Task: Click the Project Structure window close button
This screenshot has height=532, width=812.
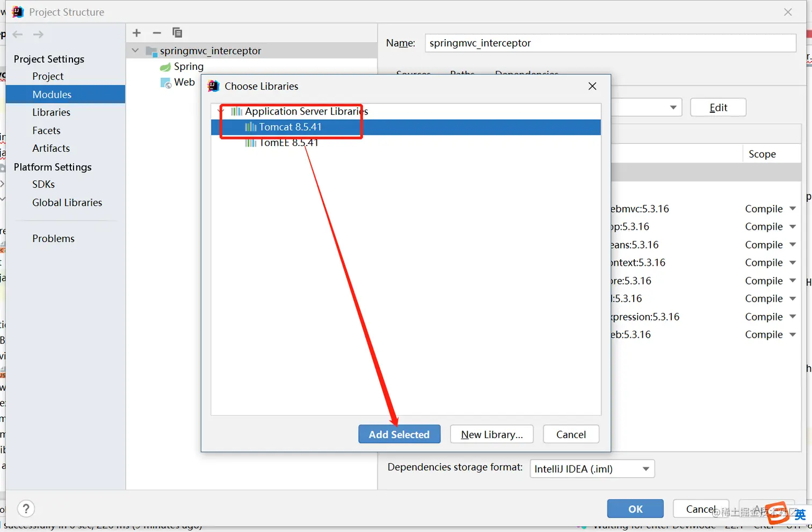Action: (x=788, y=12)
